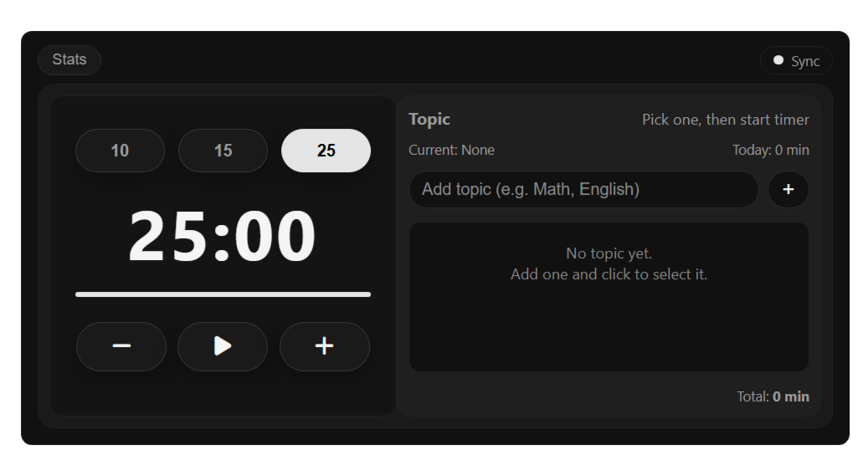Focus the Add topic text field
This screenshot has width=868, height=470.
tap(583, 190)
